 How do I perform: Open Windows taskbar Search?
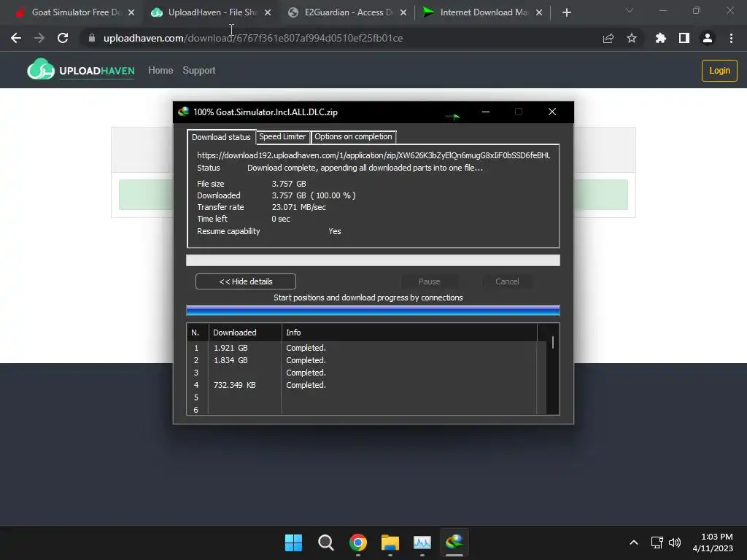coord(326,542)
